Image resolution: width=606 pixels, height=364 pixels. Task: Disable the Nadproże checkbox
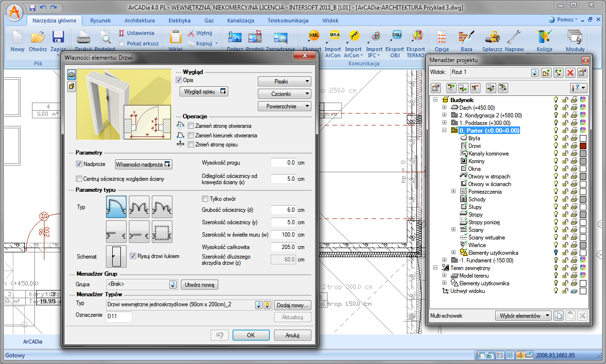click(x=79, y=164)
